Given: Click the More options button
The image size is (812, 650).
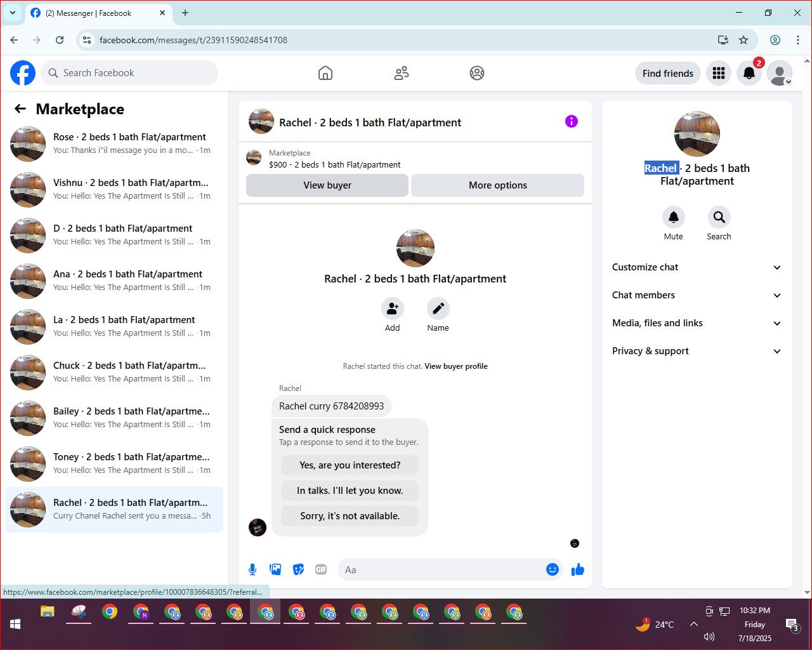Looking at the screenshot, I should (x=498, y=185).
